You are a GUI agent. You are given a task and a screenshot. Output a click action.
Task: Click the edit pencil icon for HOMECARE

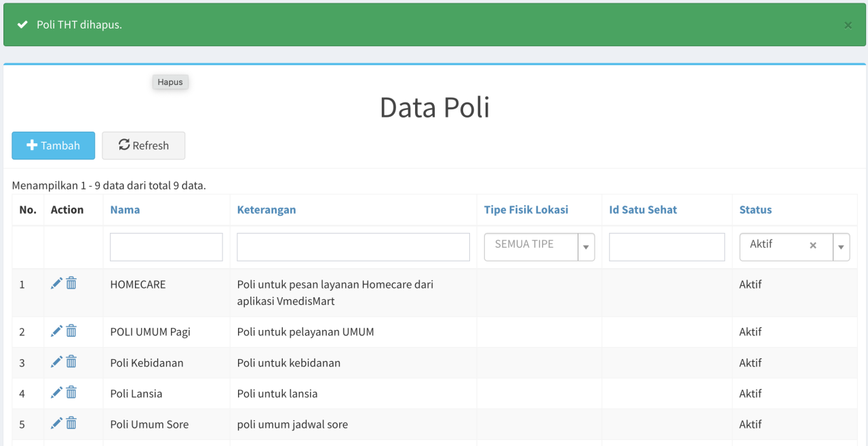[56, 284]
